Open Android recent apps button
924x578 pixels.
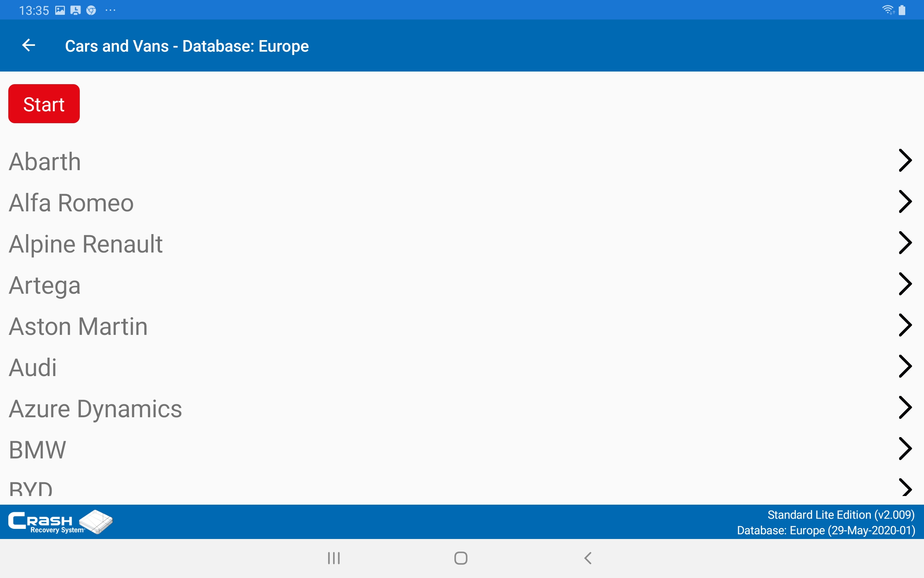[334, 558]
